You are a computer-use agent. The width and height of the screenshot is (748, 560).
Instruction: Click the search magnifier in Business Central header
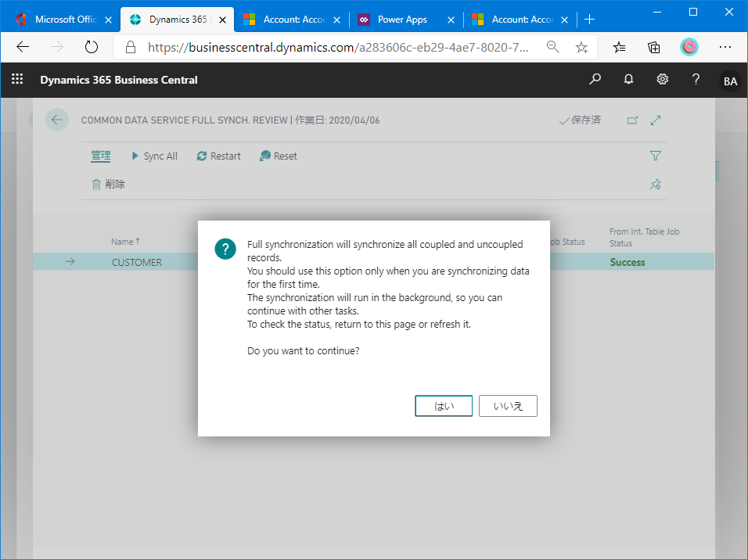coord(595,79)
